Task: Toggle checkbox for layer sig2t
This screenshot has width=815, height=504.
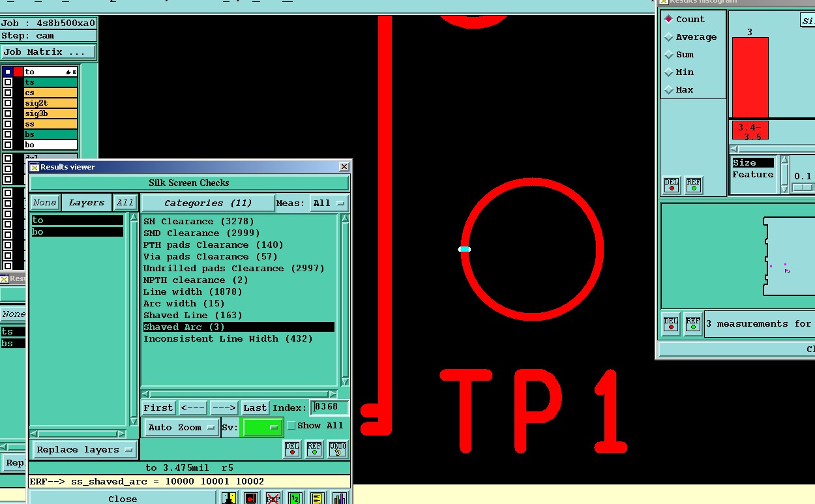Action: click(8, 103)
